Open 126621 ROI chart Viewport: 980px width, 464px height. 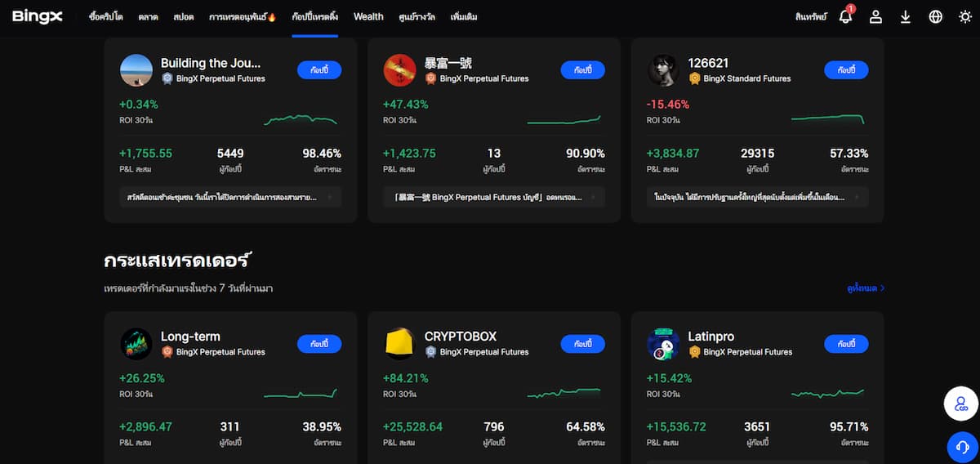coord(828,120)
